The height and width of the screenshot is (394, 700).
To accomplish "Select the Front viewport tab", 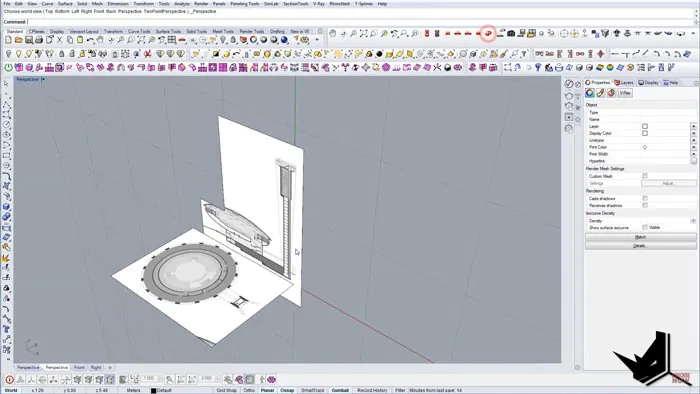I will tap(79, 368).
